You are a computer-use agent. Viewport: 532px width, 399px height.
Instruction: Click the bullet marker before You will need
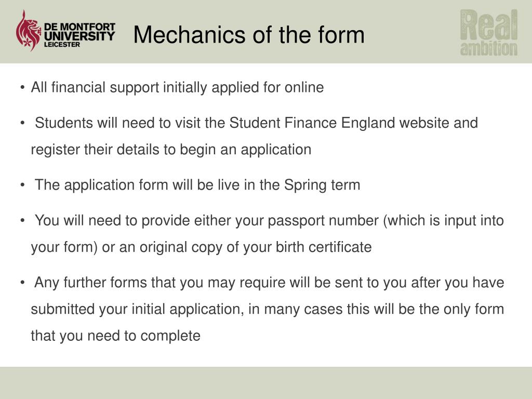pyautogui.click(x=22, y=220)
